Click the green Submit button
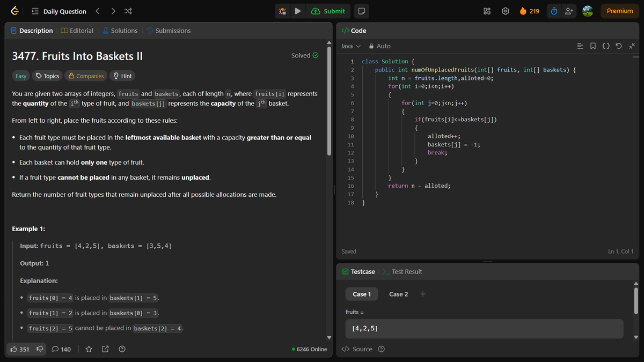The width and height of the screenshot is (644, 362). point(328,11)
